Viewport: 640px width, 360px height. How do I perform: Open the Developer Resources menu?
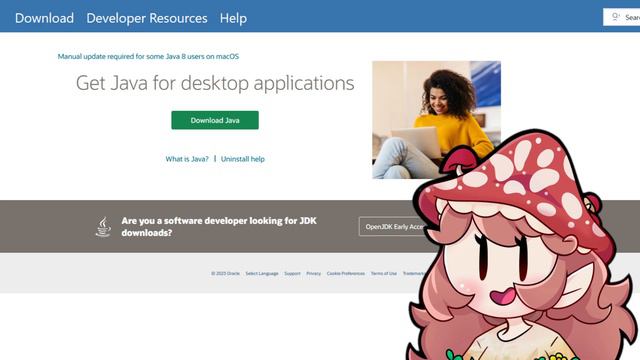147,18
